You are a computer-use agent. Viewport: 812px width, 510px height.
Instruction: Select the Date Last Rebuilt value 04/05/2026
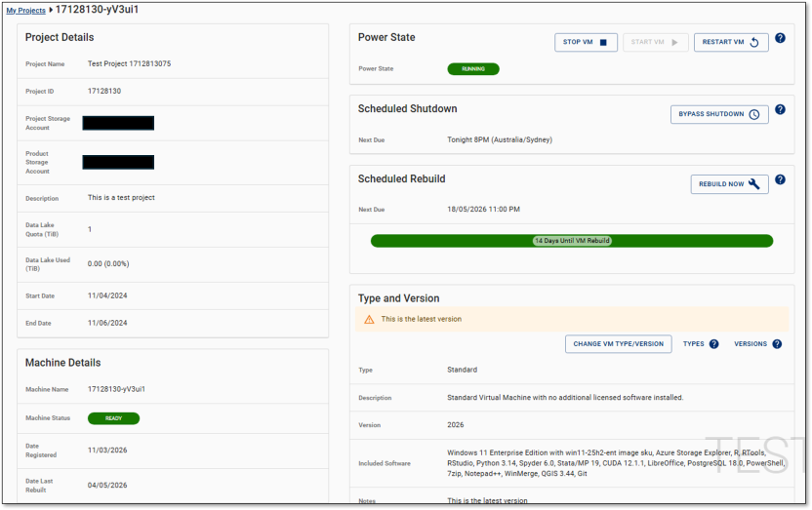[107, 486]
